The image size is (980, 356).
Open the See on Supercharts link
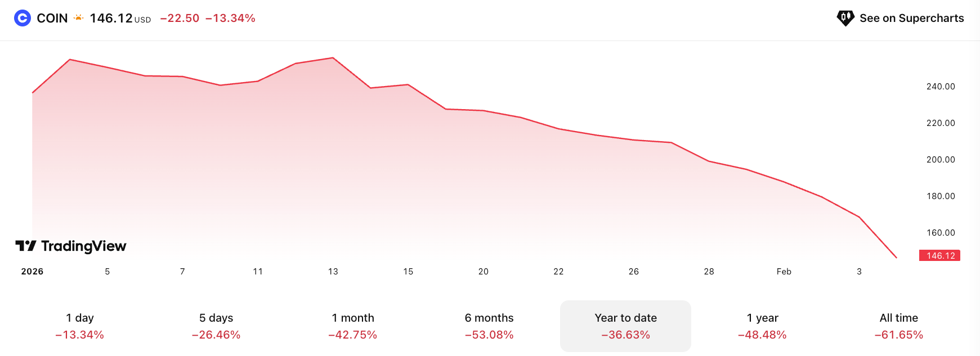coord(911,18)
